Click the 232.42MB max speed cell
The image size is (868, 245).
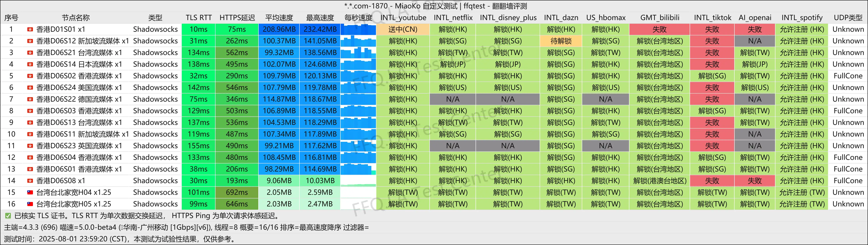[320, 29]
